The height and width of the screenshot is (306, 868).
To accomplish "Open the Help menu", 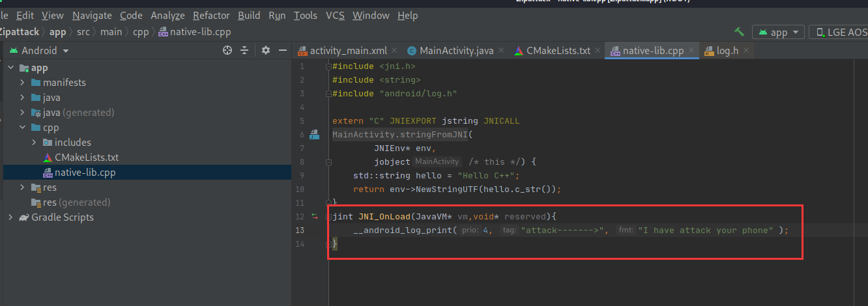I will tap(407, 15).
